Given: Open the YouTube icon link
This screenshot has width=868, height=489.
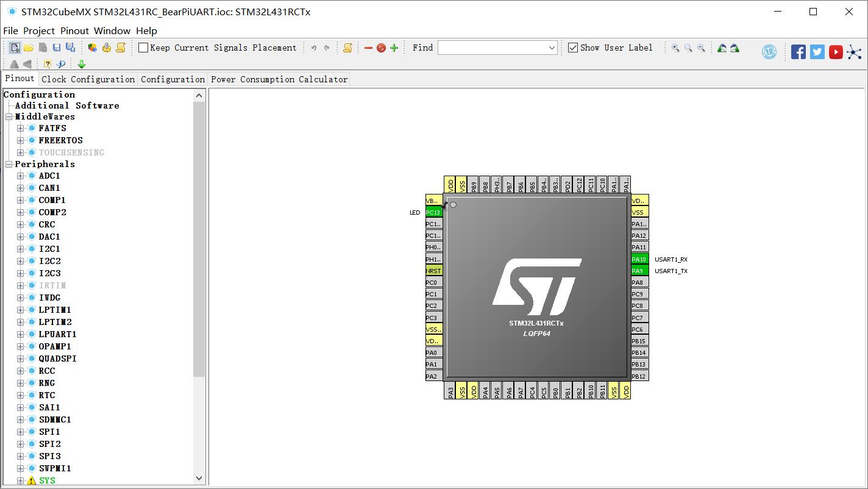Looking at the screenshot, I should click(836, 52).
